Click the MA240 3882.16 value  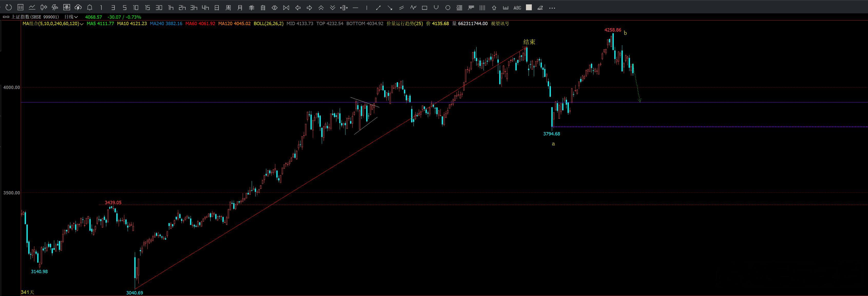click(166, 24)
